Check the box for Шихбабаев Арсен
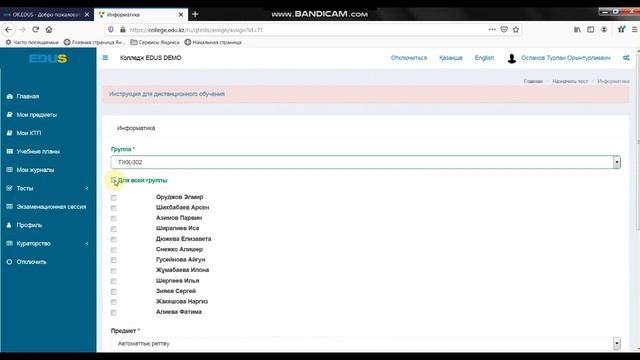The image size is (640, 360). (113, 208)
